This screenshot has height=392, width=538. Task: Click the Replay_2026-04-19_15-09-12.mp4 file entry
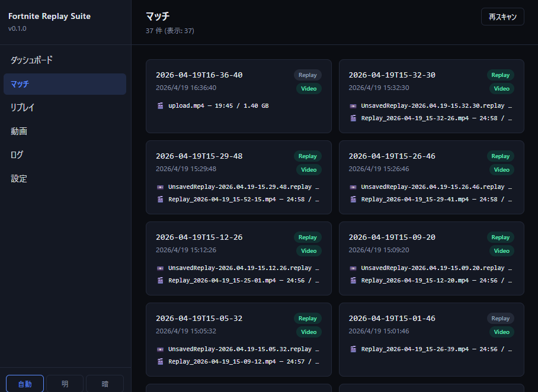coord(243,361)
